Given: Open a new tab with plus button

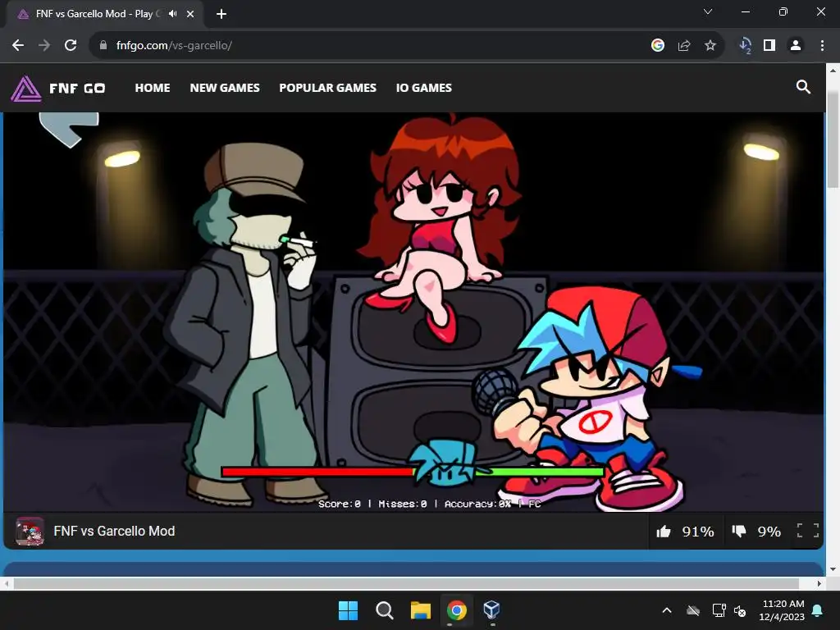Looking at the screenshot, I should [221, 14].
